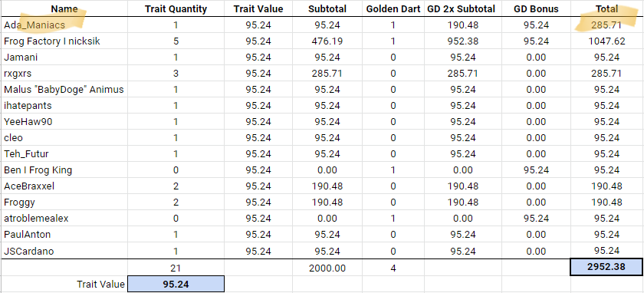Click the Trait Quantity column header
This screenshot has width=644, height=293.
[x=176, y=8]
